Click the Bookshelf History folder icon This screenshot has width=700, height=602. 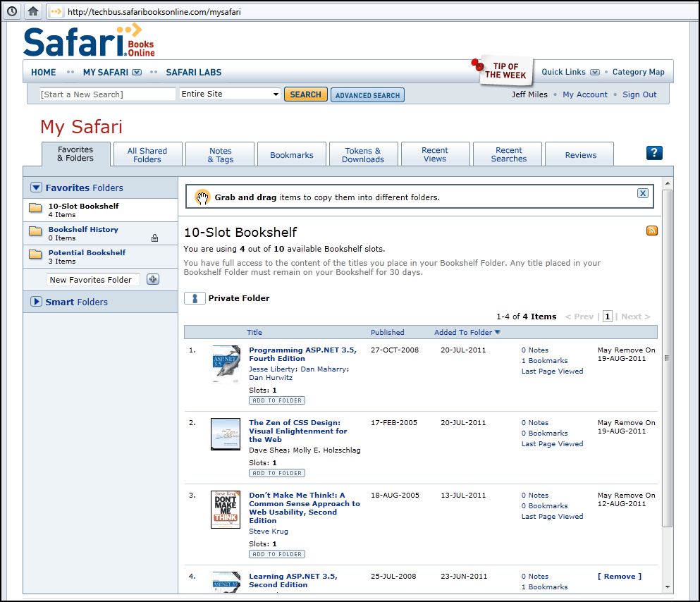coord(35,231)
